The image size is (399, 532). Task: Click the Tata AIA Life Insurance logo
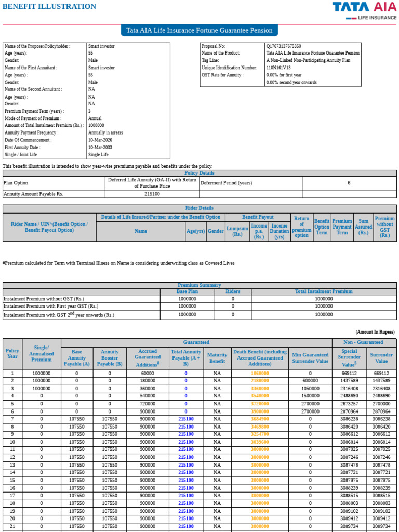pos(364,11)
